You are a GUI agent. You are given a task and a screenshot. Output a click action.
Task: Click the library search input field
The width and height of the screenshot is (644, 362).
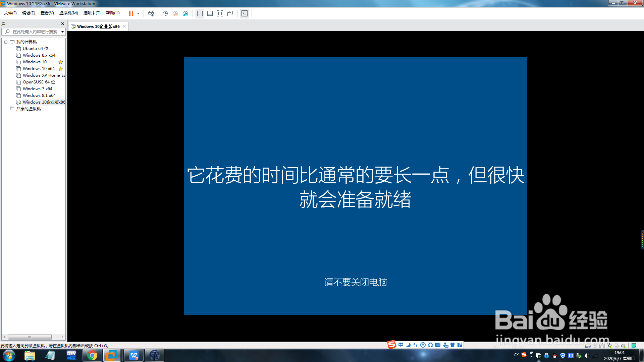click(x=34, y=32)
